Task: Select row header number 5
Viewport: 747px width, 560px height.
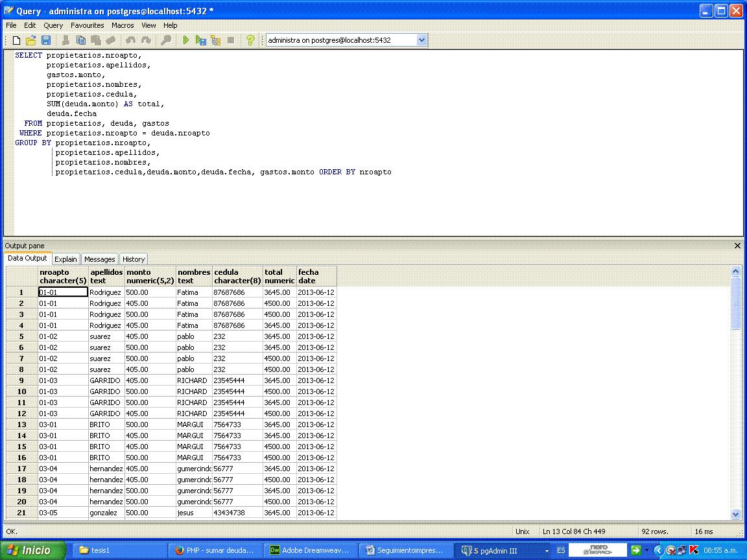Action: (x=22, y=336)
